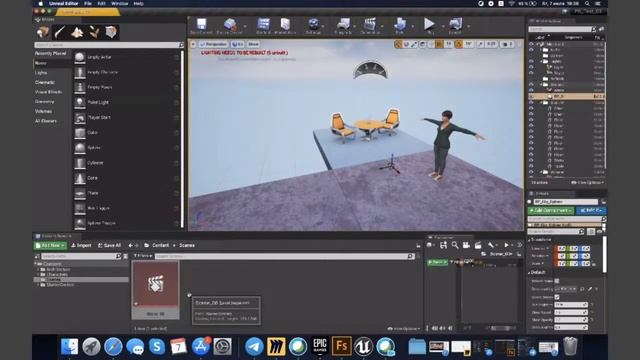
Task: Select the Cylinder shape in placement list
Action: (x=127, y=163)
